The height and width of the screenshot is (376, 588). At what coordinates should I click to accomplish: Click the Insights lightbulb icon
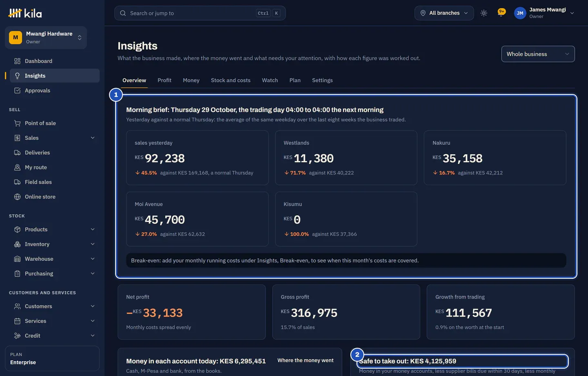click(17, 76)
